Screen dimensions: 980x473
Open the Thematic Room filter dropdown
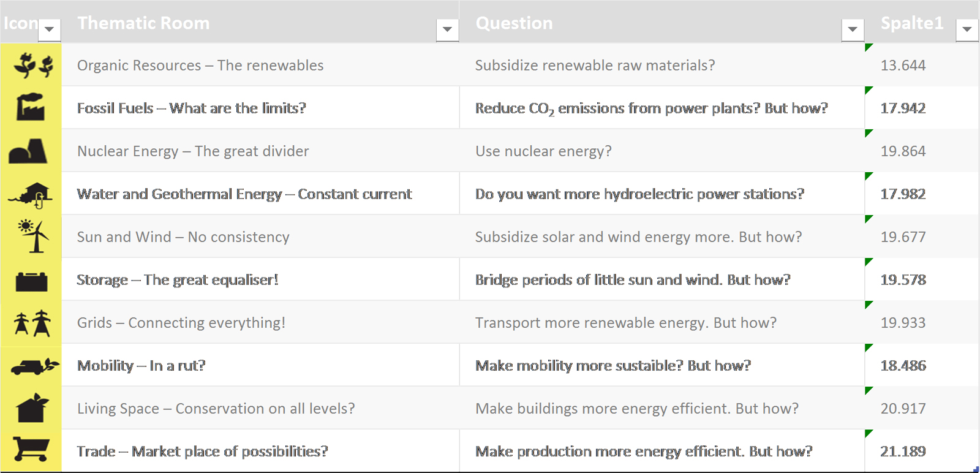447,29
